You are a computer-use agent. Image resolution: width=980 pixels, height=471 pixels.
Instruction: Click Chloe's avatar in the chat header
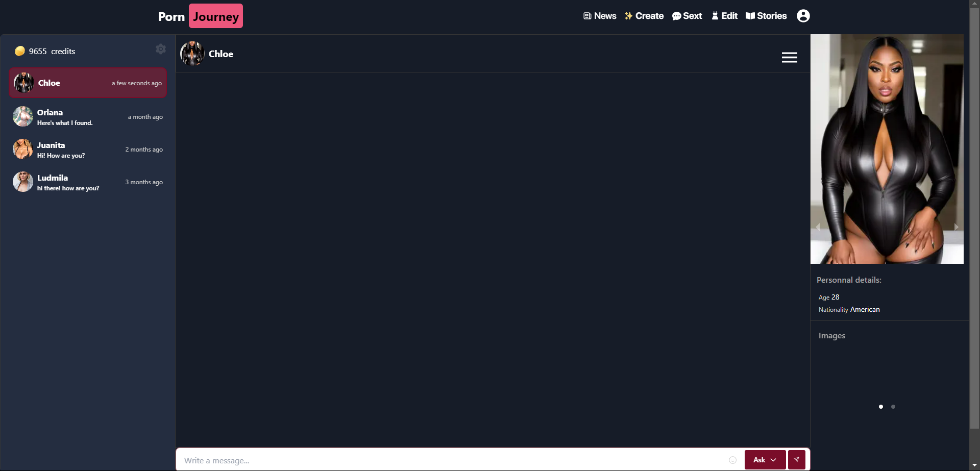tap(192, 54)
